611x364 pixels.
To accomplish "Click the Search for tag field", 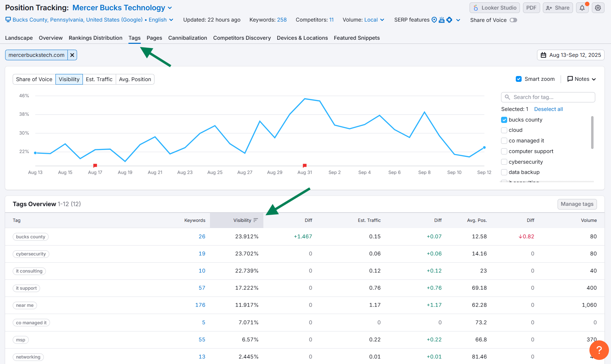I will coord(548,97).
